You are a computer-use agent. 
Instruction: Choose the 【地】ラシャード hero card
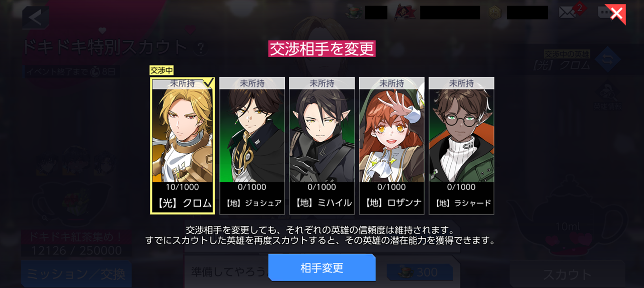coord(461,146)
